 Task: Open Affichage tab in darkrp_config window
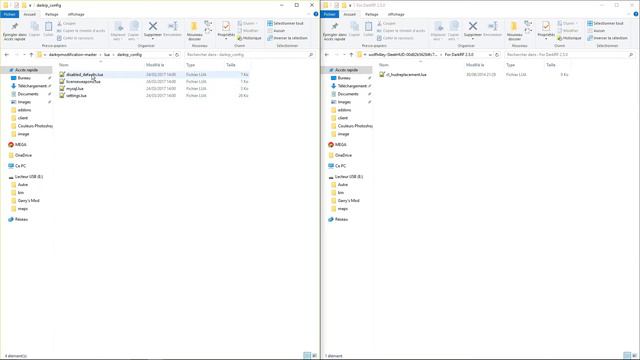tap(76, 14)
